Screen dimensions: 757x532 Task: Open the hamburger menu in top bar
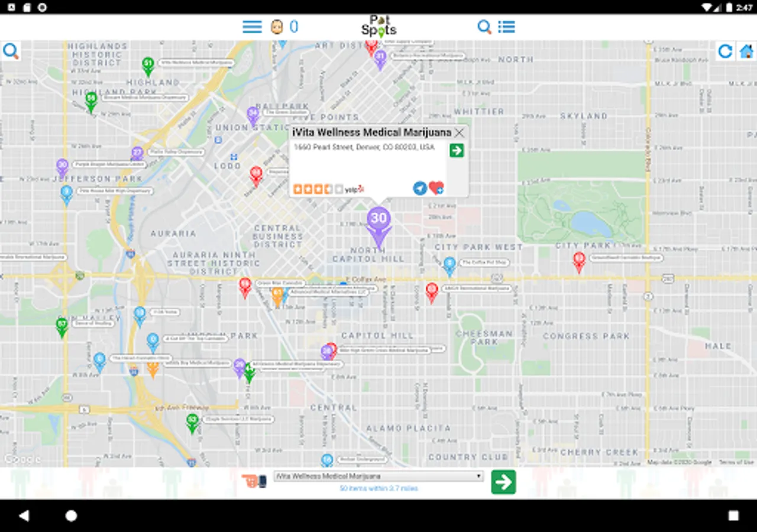252,27
